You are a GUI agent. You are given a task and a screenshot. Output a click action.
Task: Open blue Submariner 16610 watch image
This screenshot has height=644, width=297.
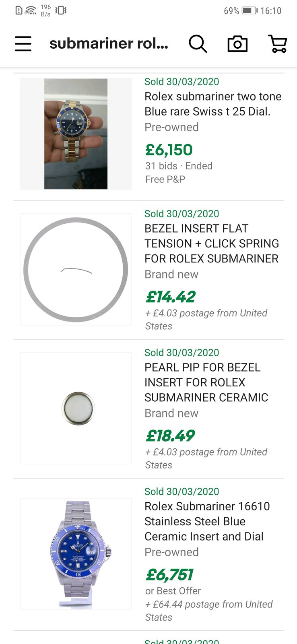76,553
